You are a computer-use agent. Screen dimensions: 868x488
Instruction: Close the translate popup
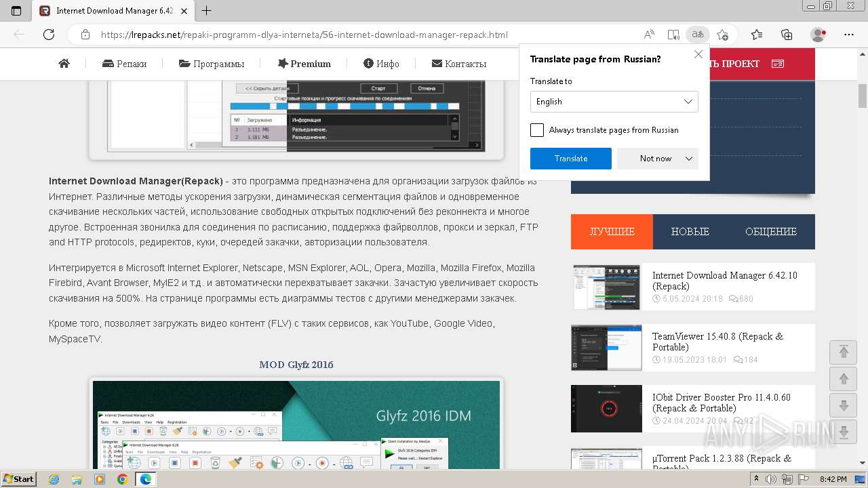click(x=698, y=55)
